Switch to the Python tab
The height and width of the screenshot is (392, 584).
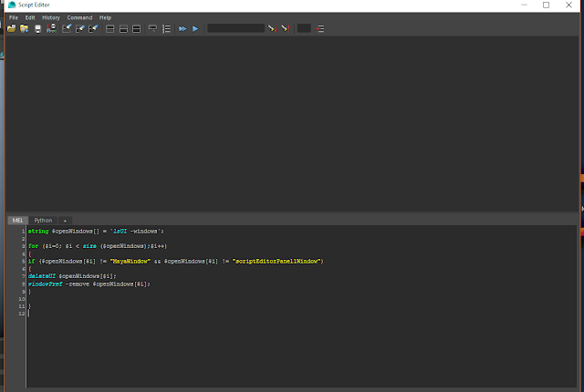pos(43,221)
